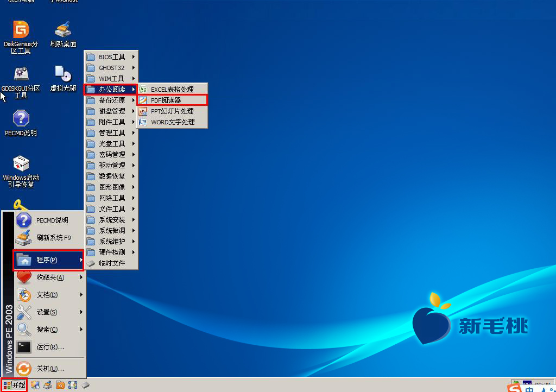Open PECMD说明 in the Start menu
556x392 pixels.
pos(49,220)
